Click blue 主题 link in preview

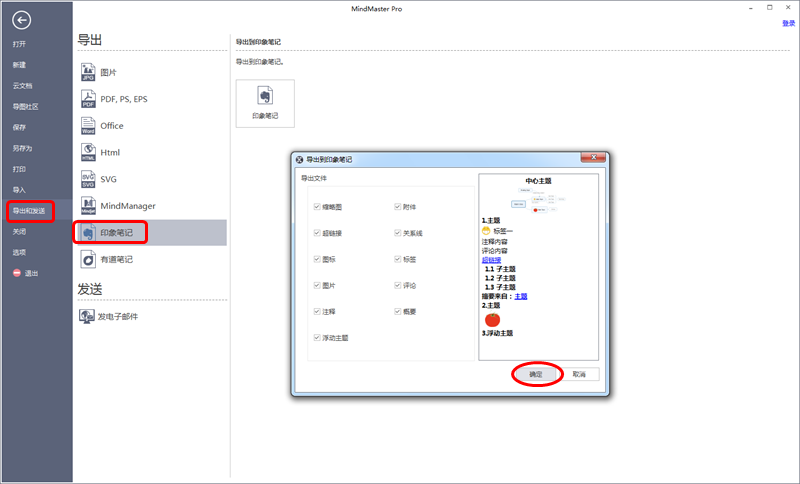click(520, 296)
